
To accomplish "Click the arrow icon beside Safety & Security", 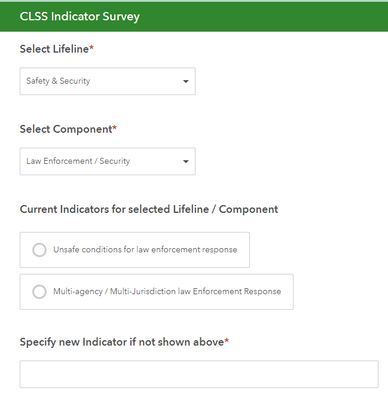I will 186,81.
